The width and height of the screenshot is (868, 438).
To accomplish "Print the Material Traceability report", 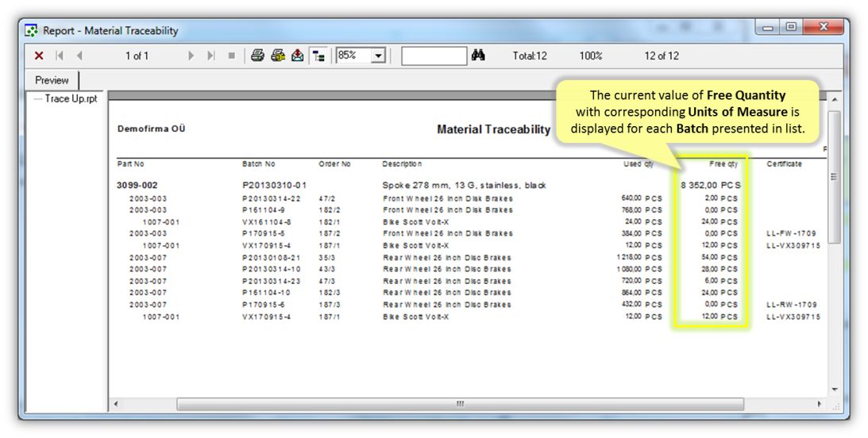I will tap(257, 56).
